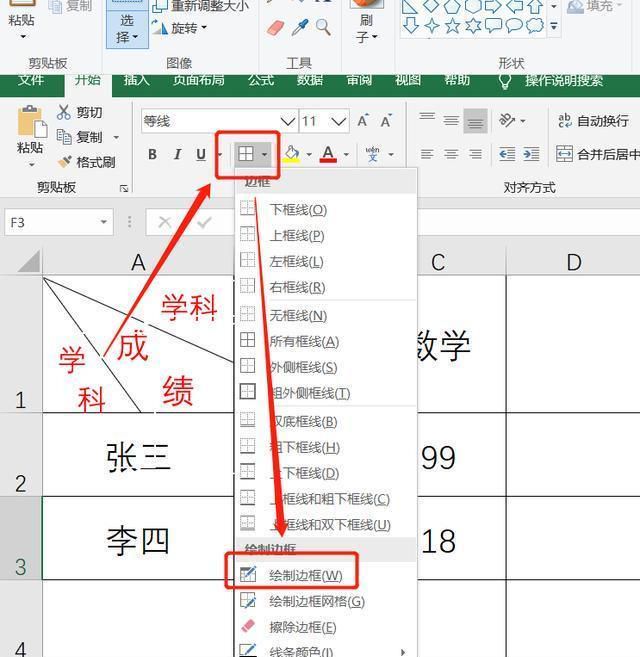Viewport: 640px width, 657px height.
Task: Click the fill color bucket icon
Action: [x=292, y=154]
